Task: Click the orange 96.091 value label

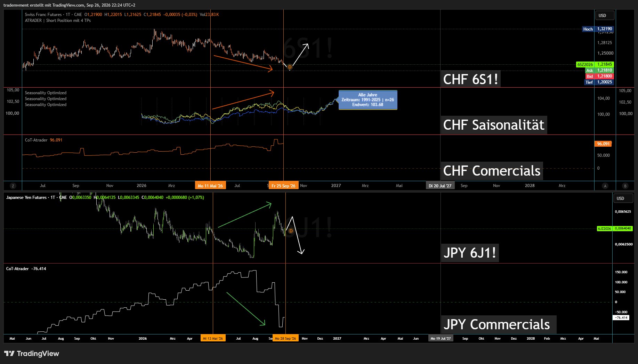Action: click(603, 144)
